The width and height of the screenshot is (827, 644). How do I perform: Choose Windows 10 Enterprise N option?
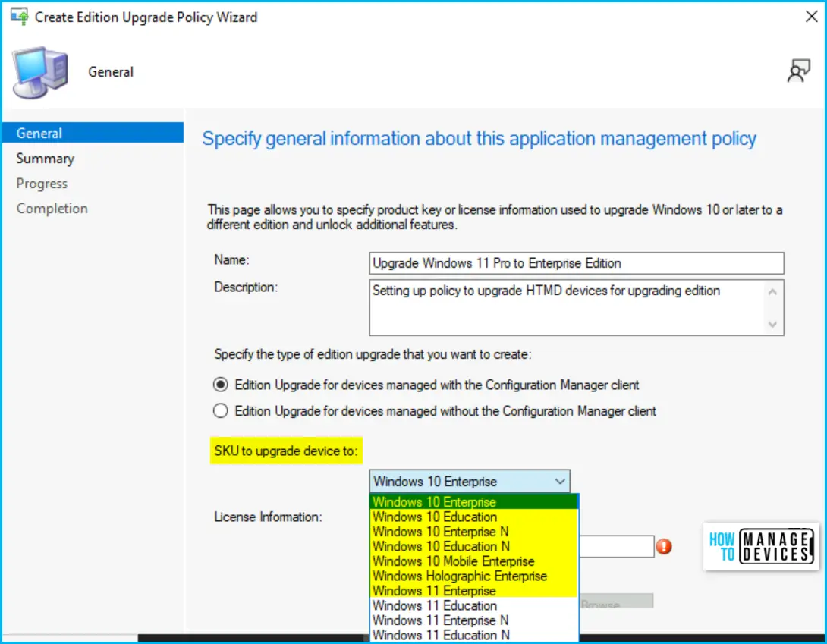473,531
